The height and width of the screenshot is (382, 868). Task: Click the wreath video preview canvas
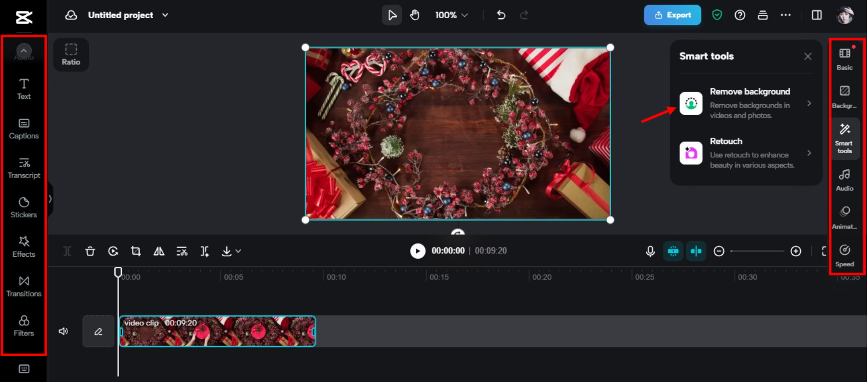click(458, 133)
